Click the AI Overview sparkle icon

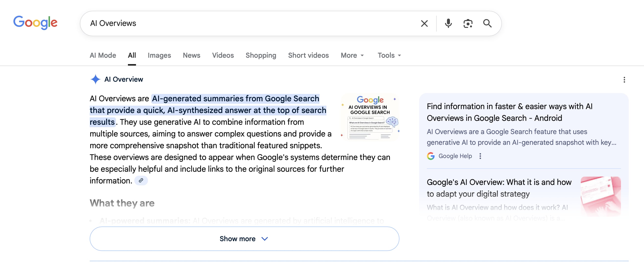(x=95, y=79)
